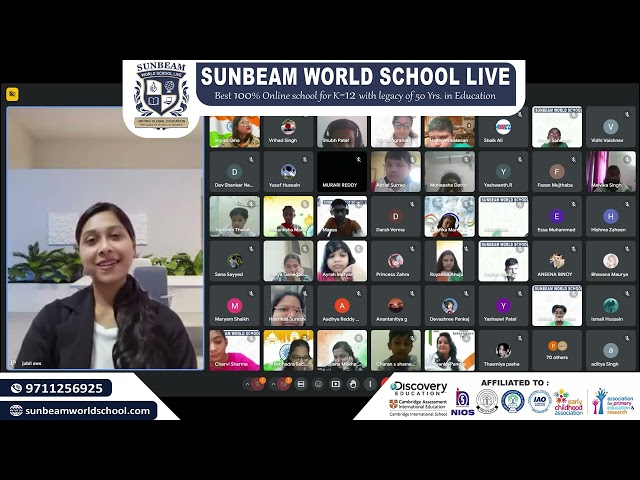Select Fazan Mujthaba's participant tile

[557, 171]
